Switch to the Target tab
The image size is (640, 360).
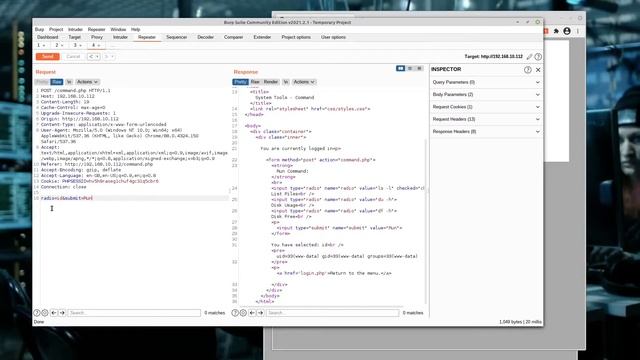74,37
